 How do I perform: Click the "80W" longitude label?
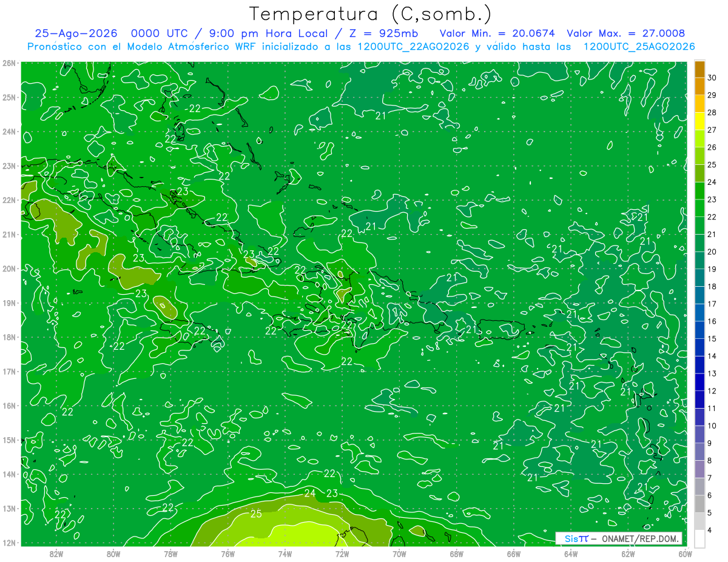(x=113, y=554)
